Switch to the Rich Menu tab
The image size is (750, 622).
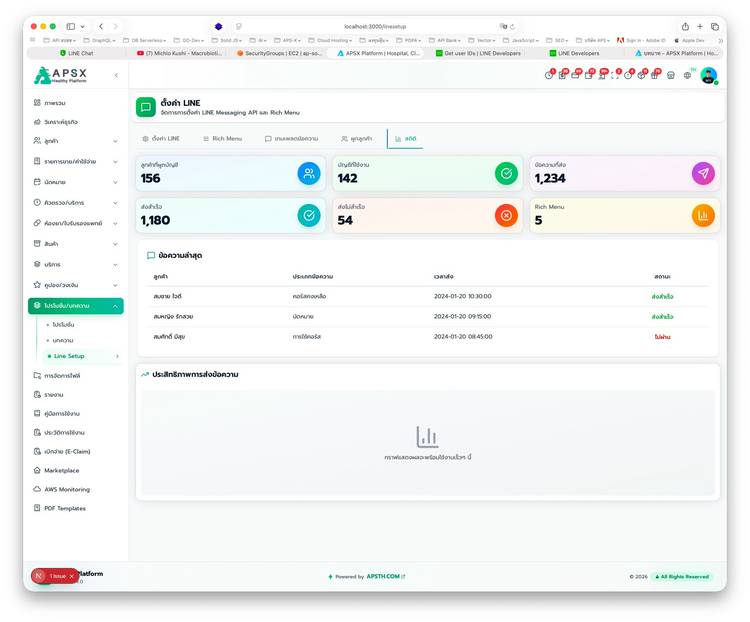222,138
